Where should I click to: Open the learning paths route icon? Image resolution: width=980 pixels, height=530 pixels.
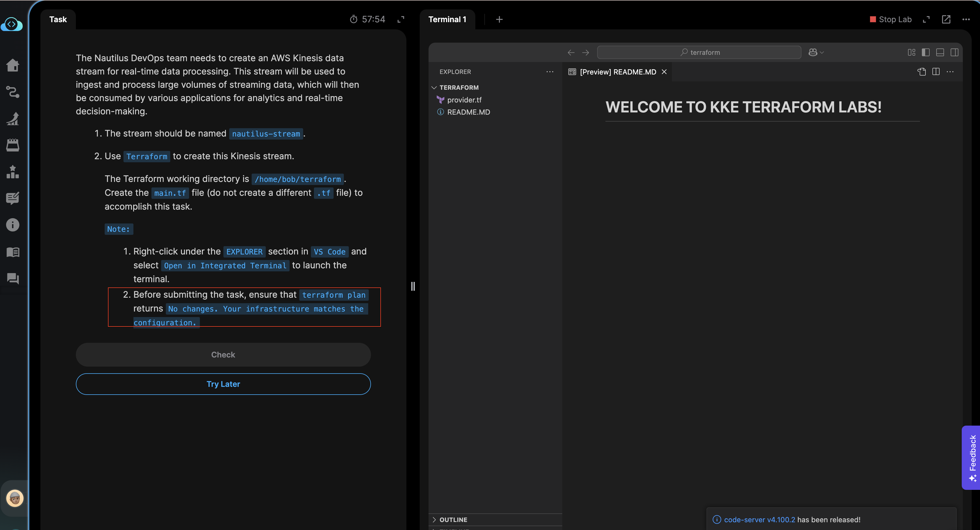tap(12, 92)
